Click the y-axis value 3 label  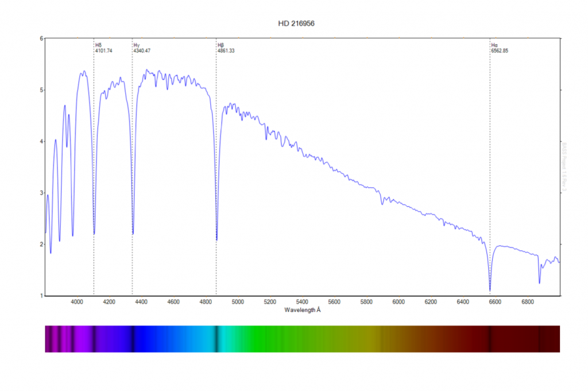(41, 193)
